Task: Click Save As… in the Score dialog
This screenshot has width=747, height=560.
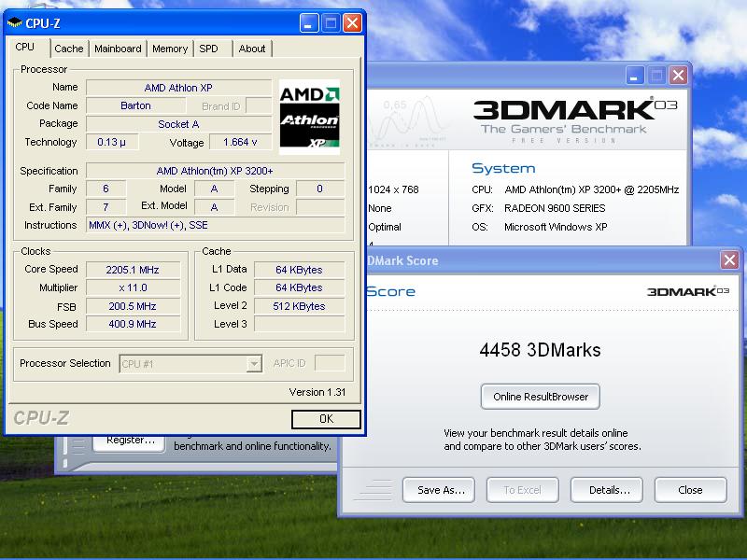Action: (439, 490)
